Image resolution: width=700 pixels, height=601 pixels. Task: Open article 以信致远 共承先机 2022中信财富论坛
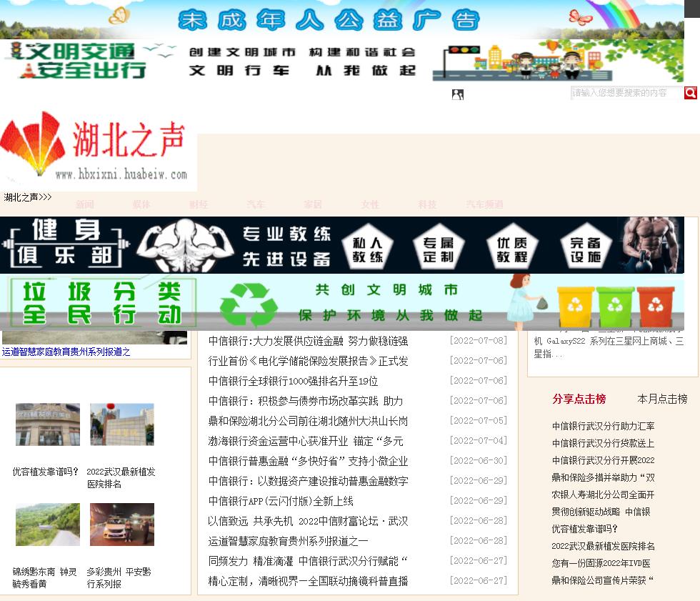pyautogui.click(x=308, y=521)
